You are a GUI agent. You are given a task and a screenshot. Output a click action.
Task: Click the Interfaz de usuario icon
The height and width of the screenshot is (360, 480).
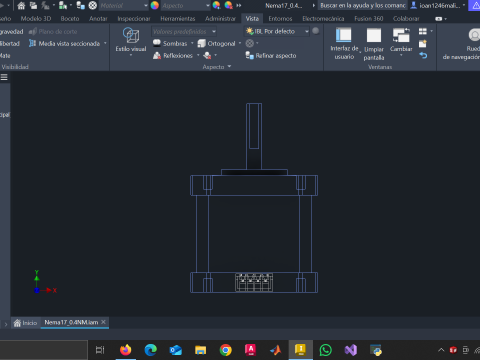point(344,35)
